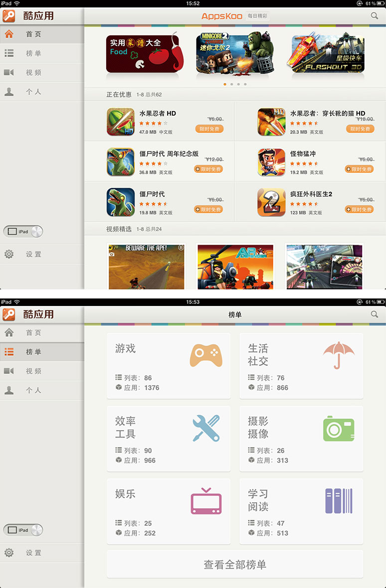Viewport: 386px width, 588px height.
Task: Select the highlighted 榜单 sidebar item
Action: pos(42,352)
